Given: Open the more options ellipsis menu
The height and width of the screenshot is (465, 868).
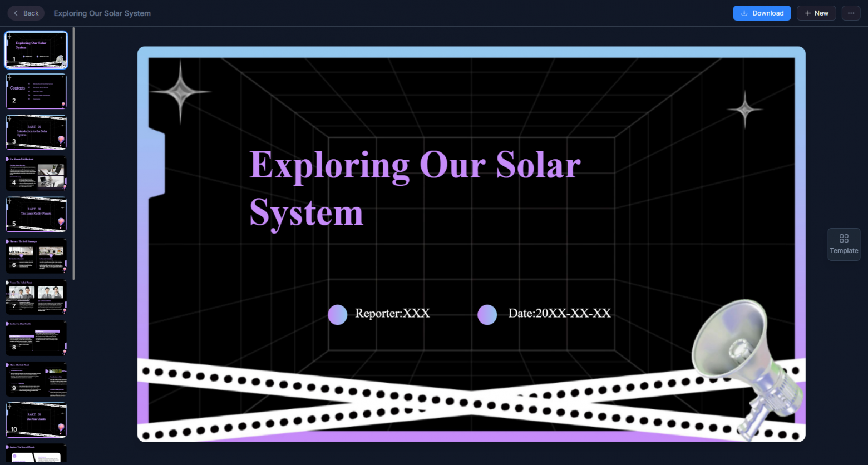Looking at the screenshot, I should pyautogui.click(x=851, y=13).
